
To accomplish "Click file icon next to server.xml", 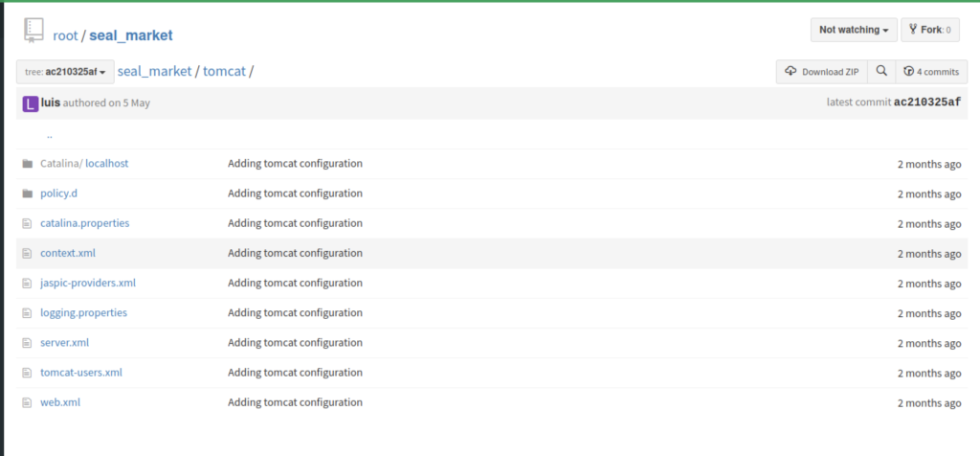I will (x=27, y=343).
